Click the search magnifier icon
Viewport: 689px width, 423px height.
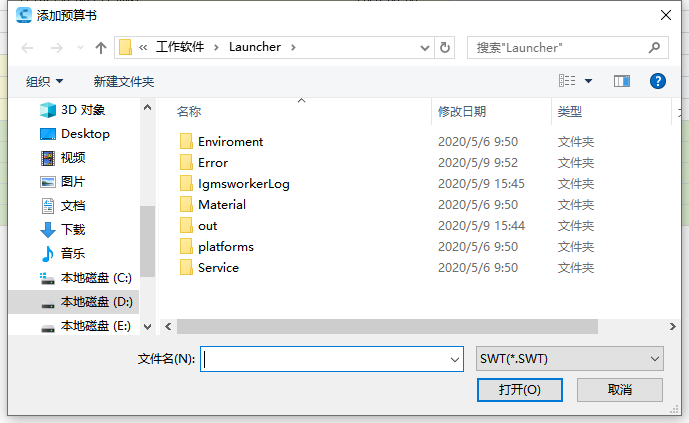click(x=654, y=47)
